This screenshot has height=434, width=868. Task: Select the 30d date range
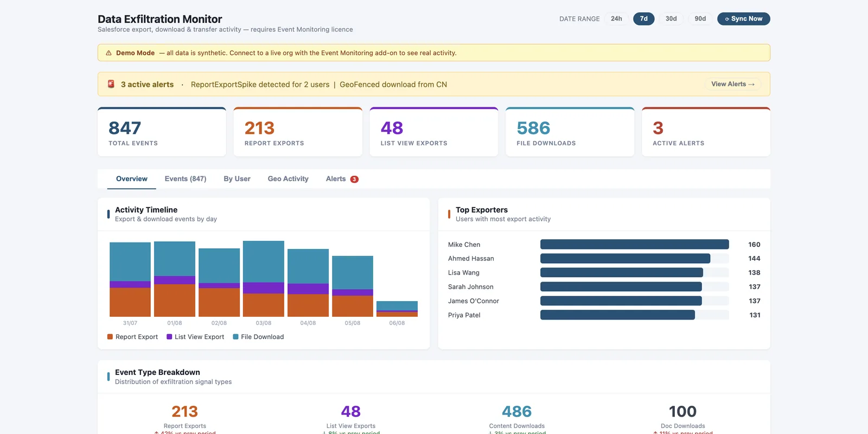pyautogui.click(x=671, y=18)
